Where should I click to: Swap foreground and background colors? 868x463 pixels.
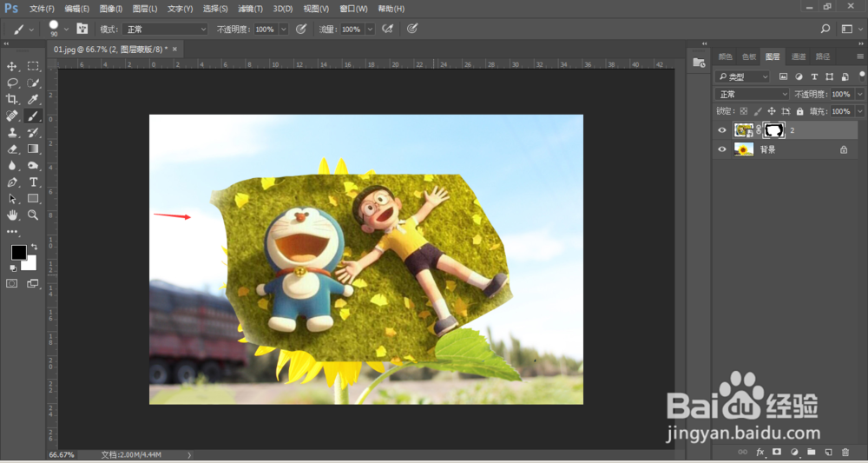coord(35,247)
